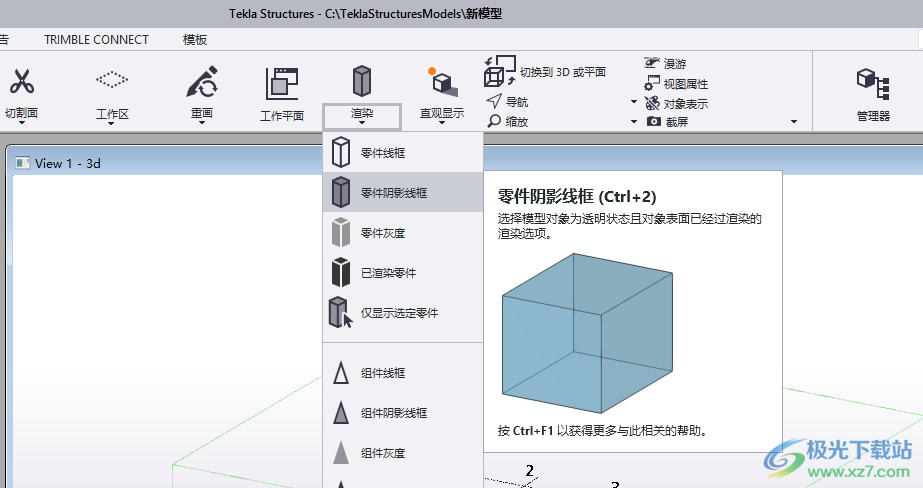This screenshot has width=923, height=488.
Task: Click the object representation icon
Action: [x=652, y=103]
